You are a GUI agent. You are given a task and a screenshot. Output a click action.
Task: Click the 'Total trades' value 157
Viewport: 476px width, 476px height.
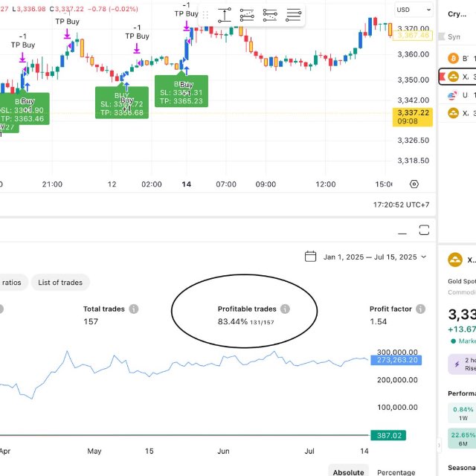point(91,321)
